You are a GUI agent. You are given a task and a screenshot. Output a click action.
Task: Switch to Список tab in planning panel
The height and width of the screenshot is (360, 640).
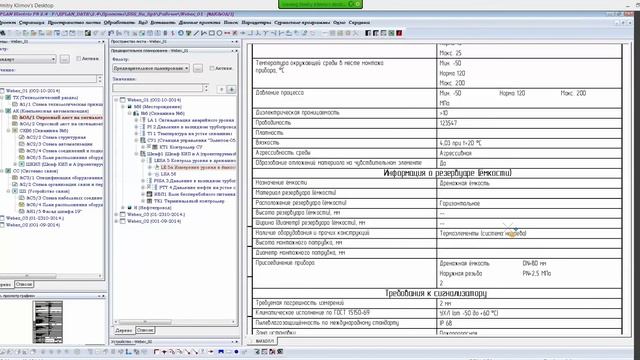145,330
